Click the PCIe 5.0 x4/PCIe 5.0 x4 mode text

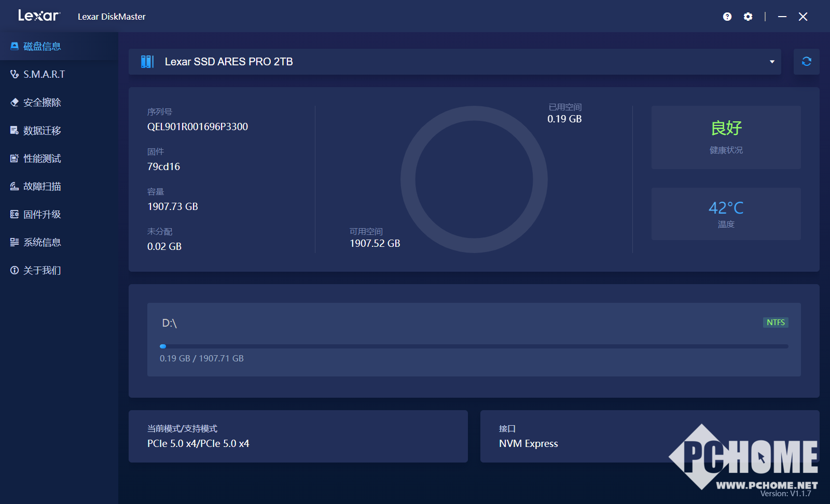pos(198,443)
